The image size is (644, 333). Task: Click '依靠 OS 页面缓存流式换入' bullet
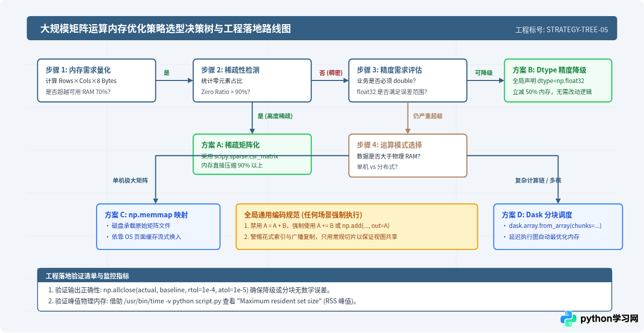tap(143, 237)
